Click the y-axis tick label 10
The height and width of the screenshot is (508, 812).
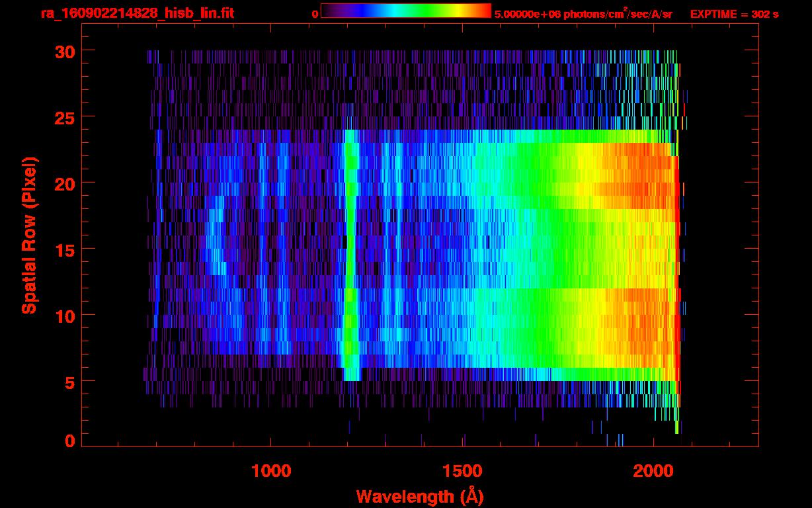tap(65, 316)
